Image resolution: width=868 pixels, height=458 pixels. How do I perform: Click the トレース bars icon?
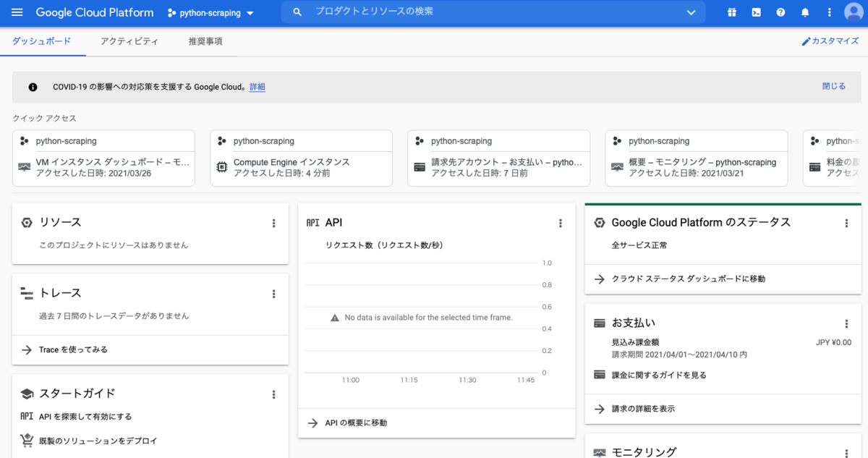27,293
